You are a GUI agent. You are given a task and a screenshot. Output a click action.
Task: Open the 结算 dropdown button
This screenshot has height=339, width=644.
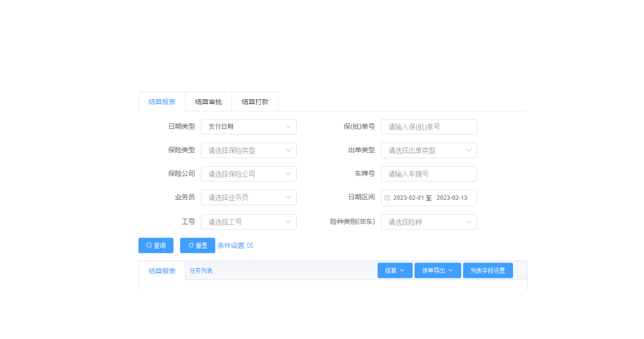(x=395, y=270)
